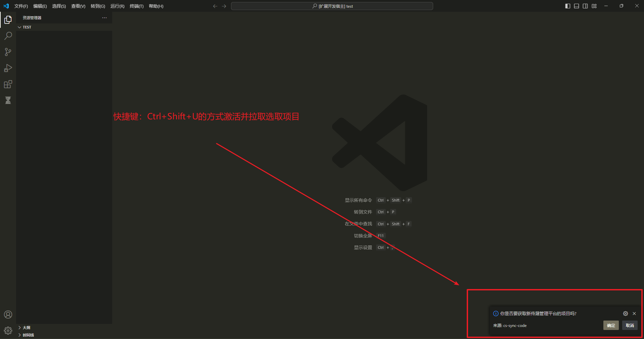Open the Manage gear in activity bar

pyautogui.click(x=8, y=331)
